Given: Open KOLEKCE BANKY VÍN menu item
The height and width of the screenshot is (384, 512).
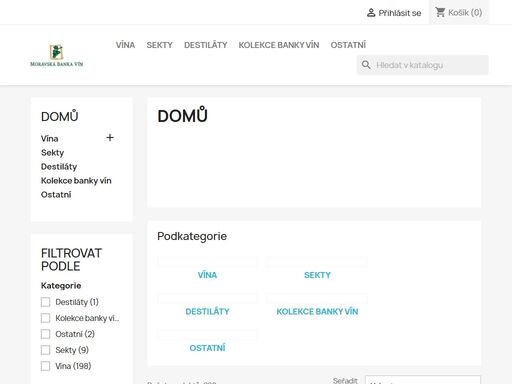Looking at the screenshot, I should point(279,45).
